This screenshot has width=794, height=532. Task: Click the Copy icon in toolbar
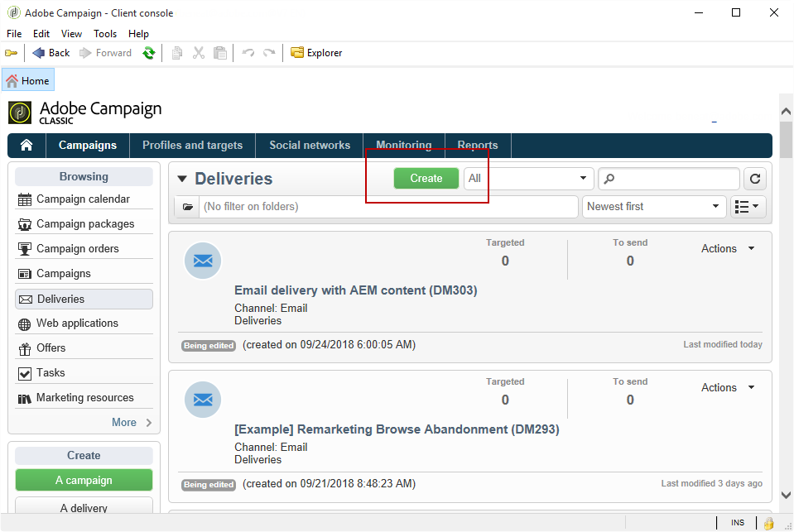coord(176,53)
